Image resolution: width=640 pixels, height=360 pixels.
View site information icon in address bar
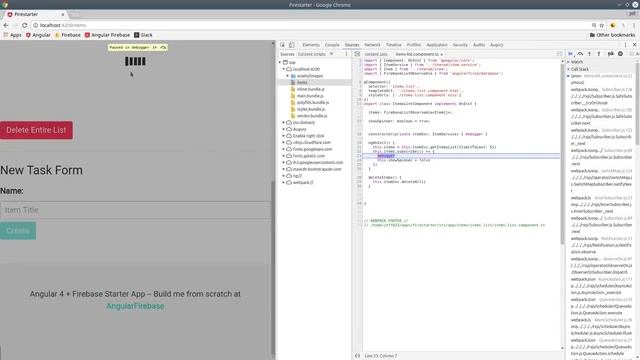36,25
